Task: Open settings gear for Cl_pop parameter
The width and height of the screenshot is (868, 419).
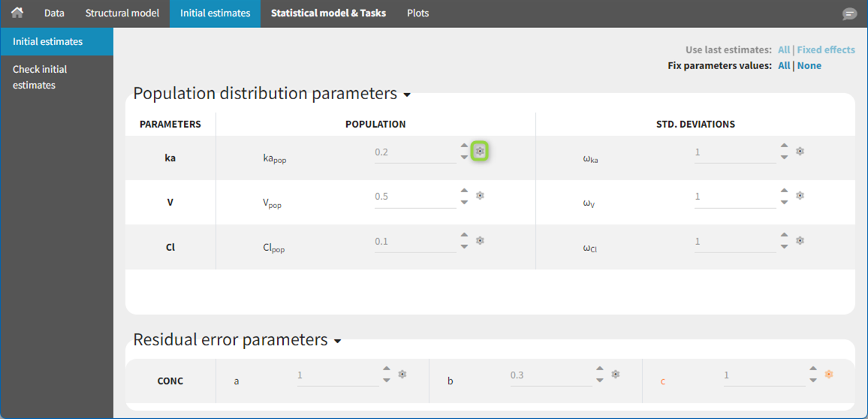Action: 480,241
